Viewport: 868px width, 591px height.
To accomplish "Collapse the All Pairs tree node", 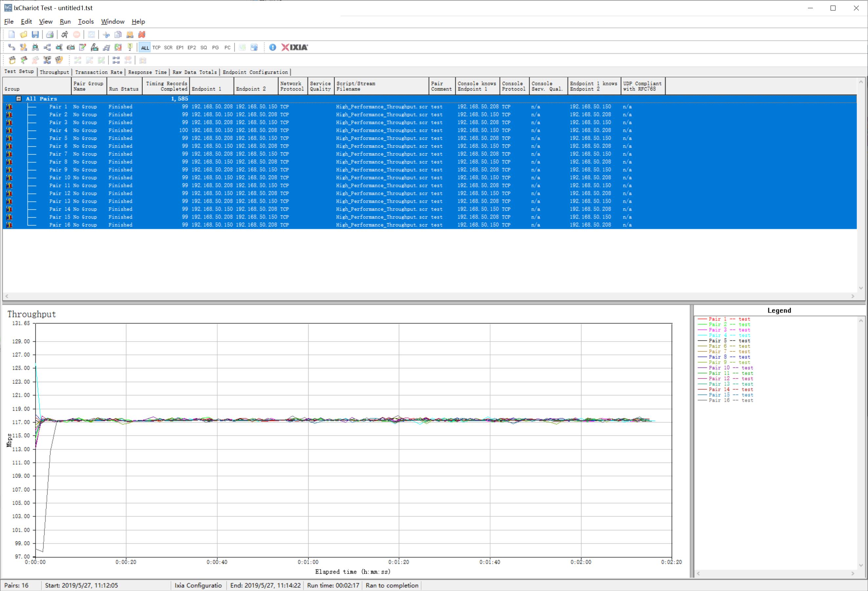I will [19, 99].
